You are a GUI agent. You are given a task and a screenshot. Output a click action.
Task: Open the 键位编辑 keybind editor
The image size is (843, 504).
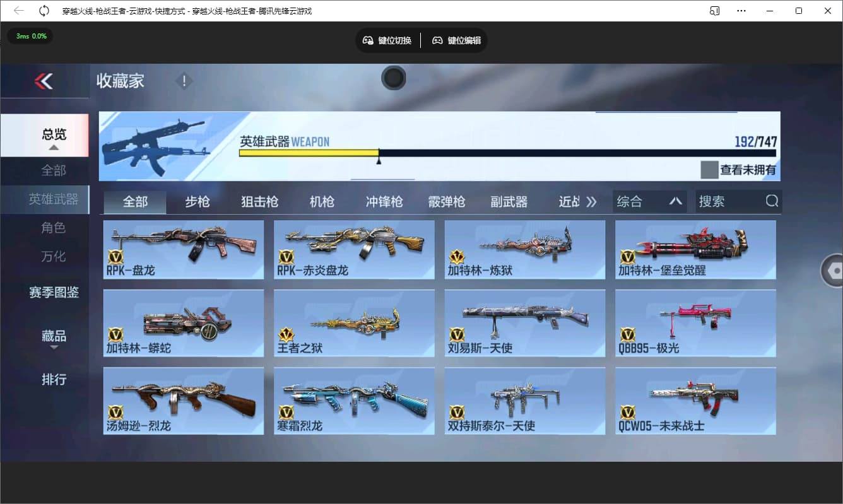(456, 40)
